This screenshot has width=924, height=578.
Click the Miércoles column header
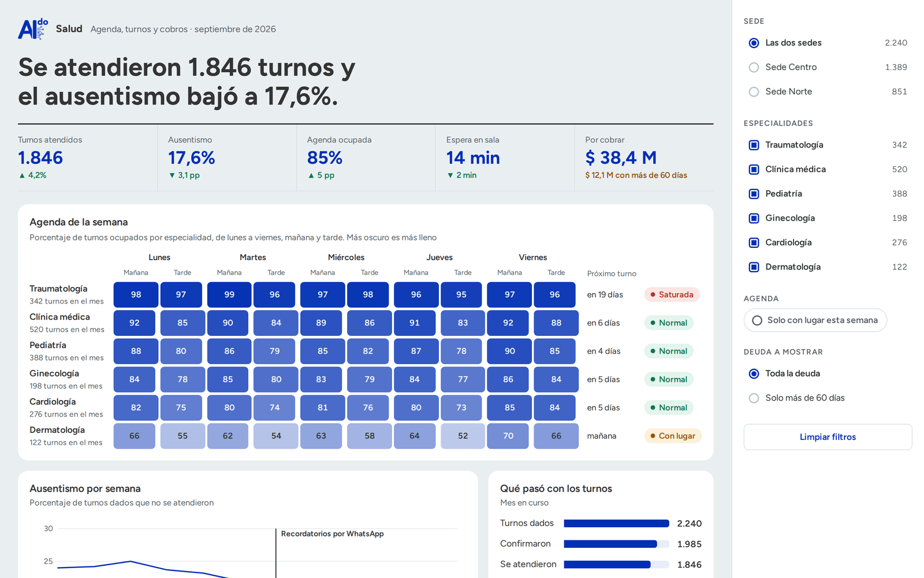[x=346, y=257]
